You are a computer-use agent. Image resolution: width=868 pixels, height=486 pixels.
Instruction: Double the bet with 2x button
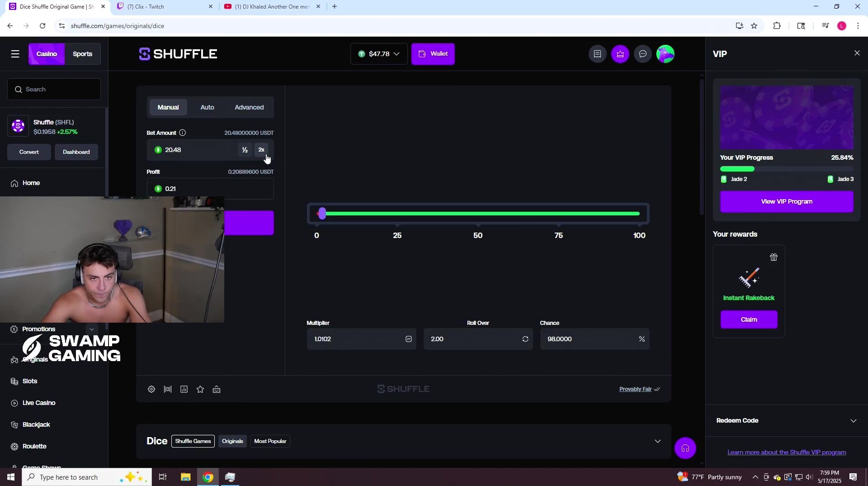tap(261, 150)
